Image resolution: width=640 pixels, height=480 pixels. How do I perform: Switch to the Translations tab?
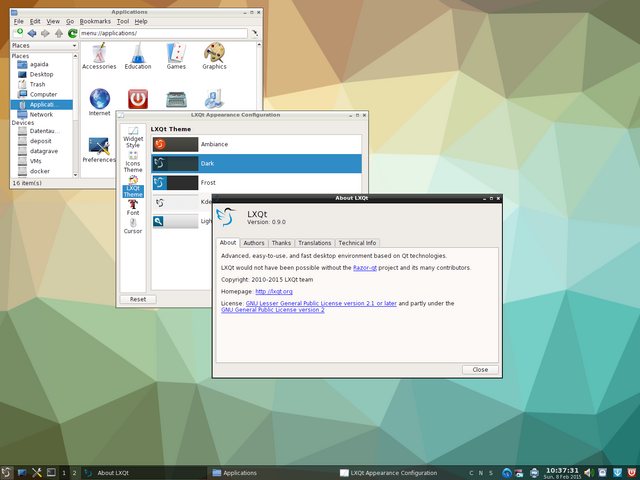click(x=315, y=243)
